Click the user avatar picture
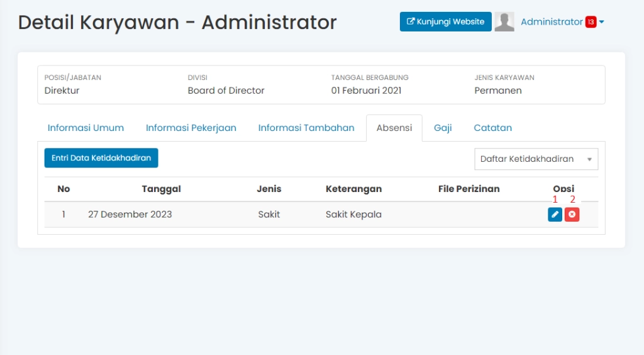644x355 pixels. click(x=504, y=21)
